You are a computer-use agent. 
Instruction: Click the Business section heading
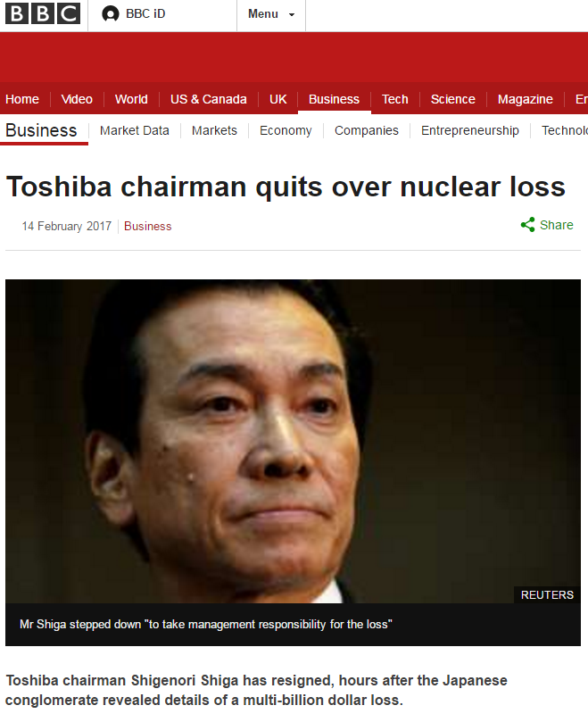pos(41,130)
